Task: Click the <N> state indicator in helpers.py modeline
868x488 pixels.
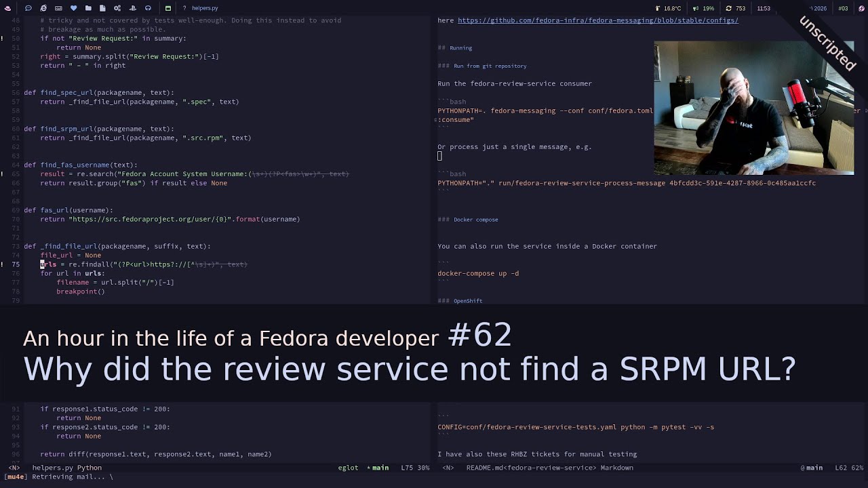Action: click(x=14, y=468)
